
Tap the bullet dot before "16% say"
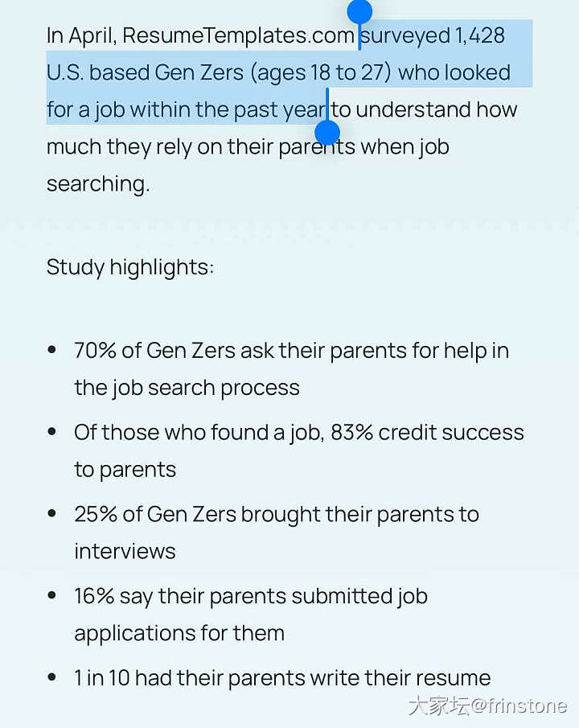(x=52, y=595)
